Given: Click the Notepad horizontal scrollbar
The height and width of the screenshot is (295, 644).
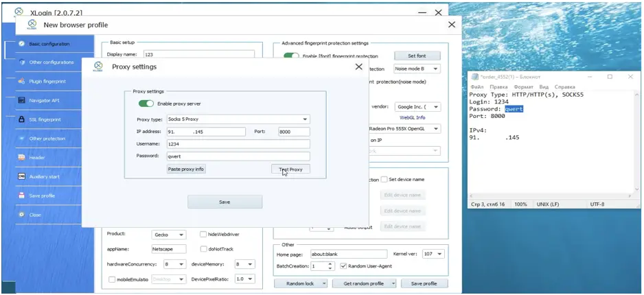Looking at the screenshot, I should [551, 196].
